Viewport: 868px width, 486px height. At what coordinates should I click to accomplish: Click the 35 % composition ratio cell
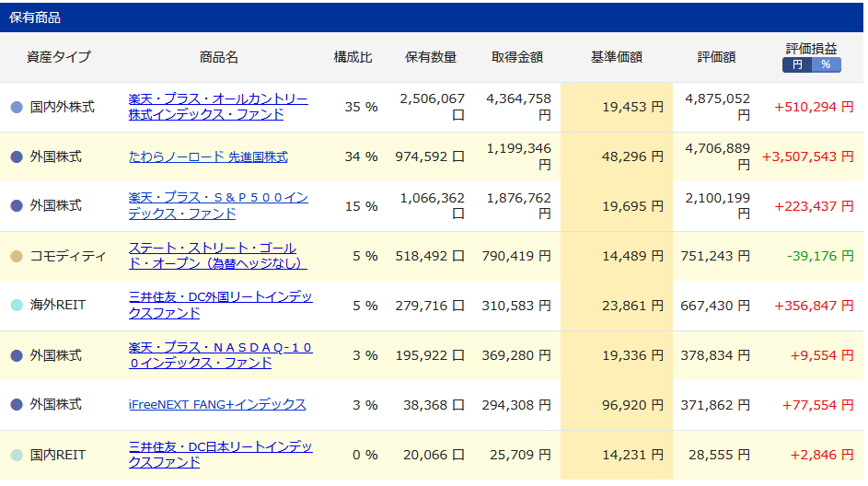[361, 107]
